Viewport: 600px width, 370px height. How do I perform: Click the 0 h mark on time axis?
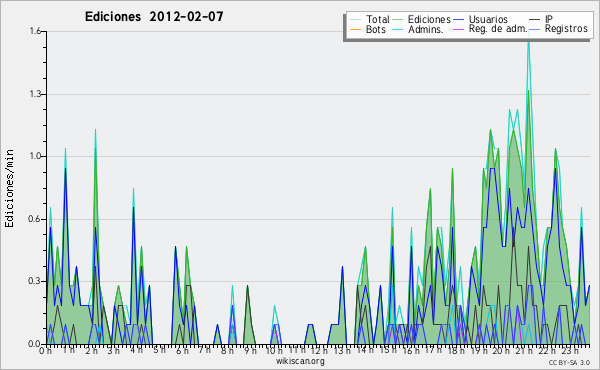45,350
